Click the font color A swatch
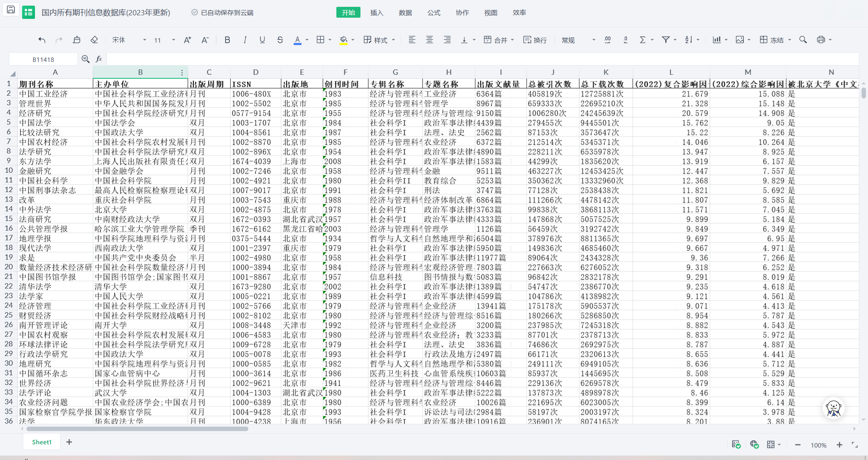Viewport: 868px width, 460px height. [297, 40]
